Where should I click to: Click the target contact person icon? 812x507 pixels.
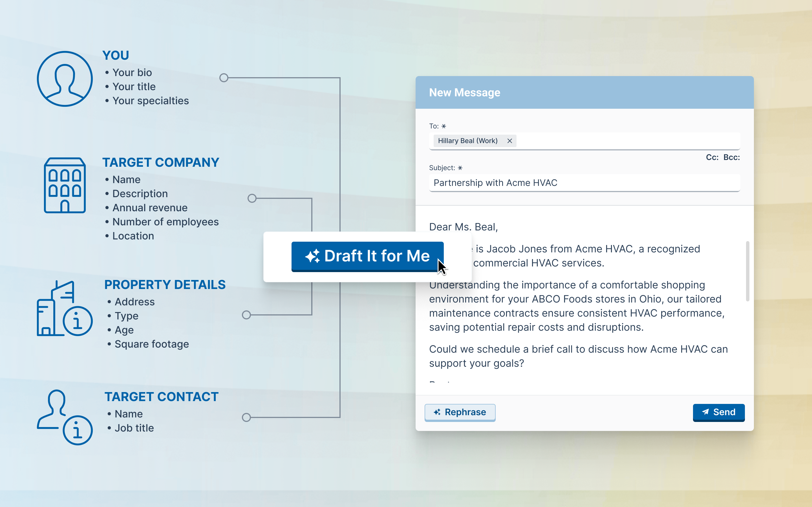pos(64,417)
